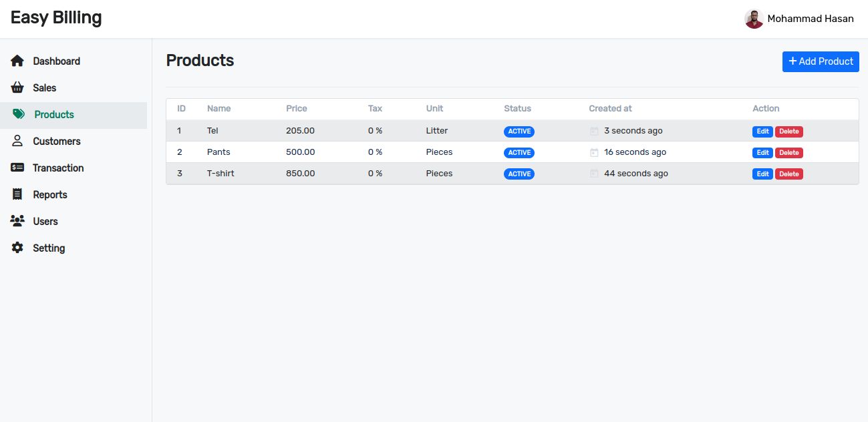Click the Easy Billing brand title
Viewport: 868px width, 422px height.
click(x=56, y=18)
